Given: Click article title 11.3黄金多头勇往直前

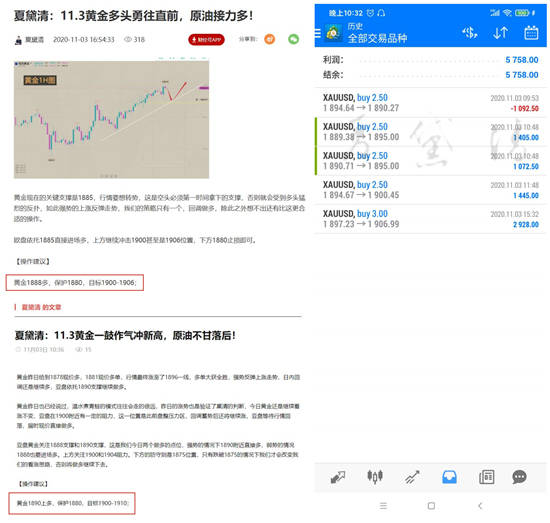Looking at the screenshot, I should pos(133,16).
